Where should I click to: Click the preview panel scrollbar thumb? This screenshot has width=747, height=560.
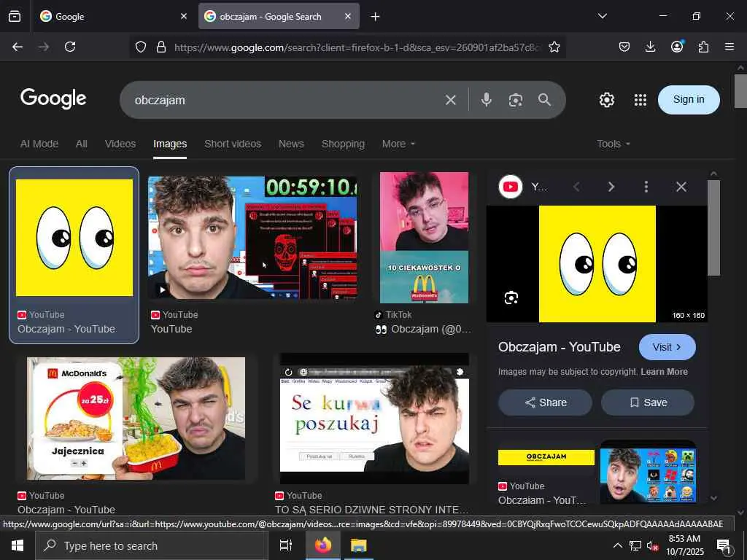tap(713, 228)
